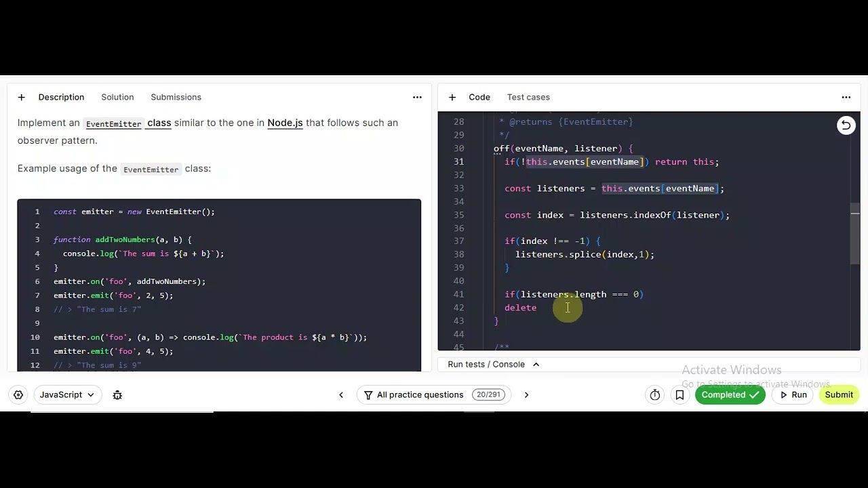The height and width of the screenshot is (488, 868).
Task: Follow the Node.js link
Action: click(285, 123)
